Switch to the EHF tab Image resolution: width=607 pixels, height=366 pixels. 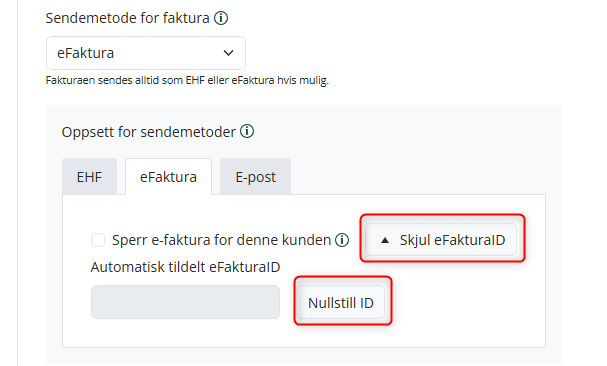pyautogui.click(x=89, y=177)
